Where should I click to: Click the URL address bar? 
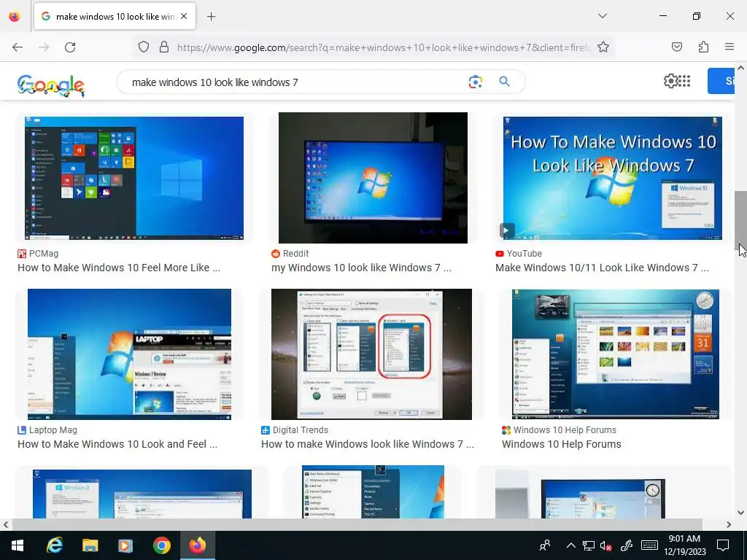[x=383, y=47]
